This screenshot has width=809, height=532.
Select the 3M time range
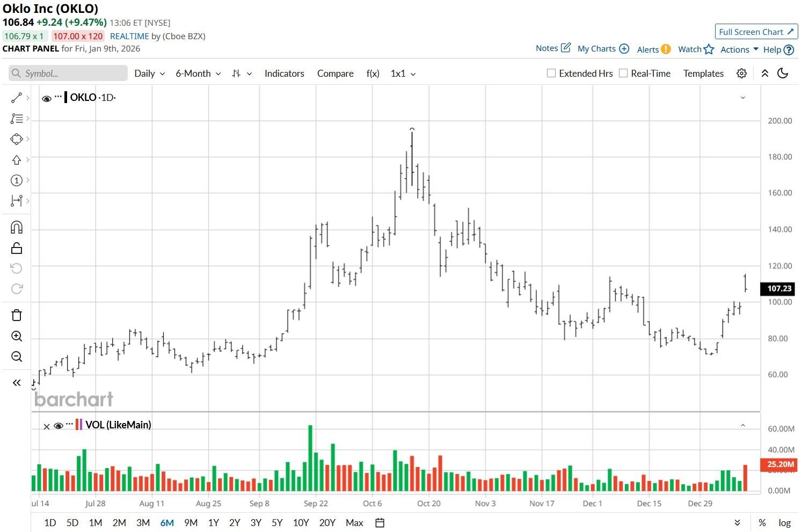(143, 523)
